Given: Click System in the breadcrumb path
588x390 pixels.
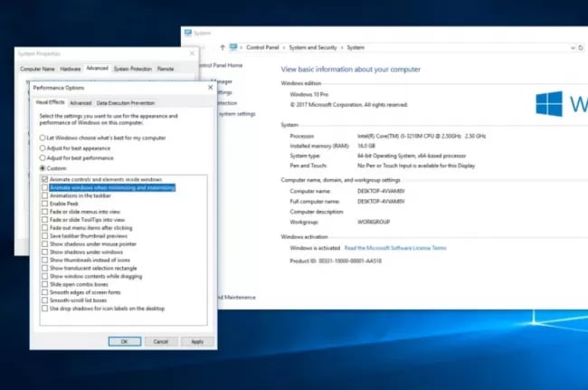Looking at the screenshot, I should pos(356,47).
